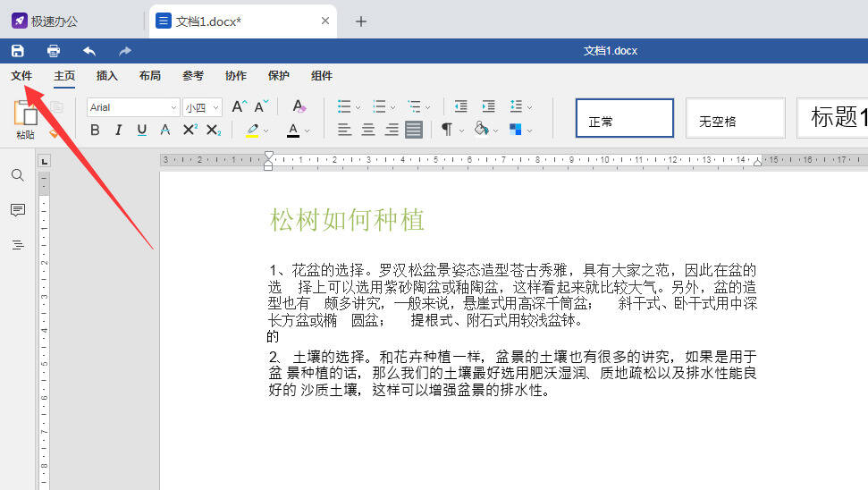Click the heading 松树如何种植
The image size is (868, 490).
click(347, 220)
